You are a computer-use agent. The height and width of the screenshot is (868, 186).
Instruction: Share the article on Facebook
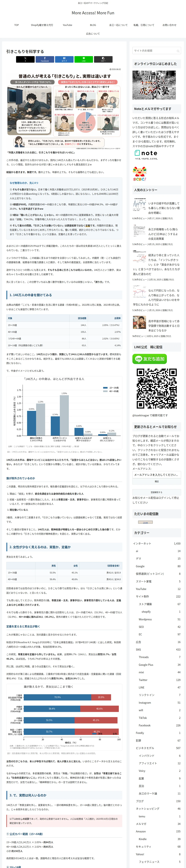pos(45,59)
